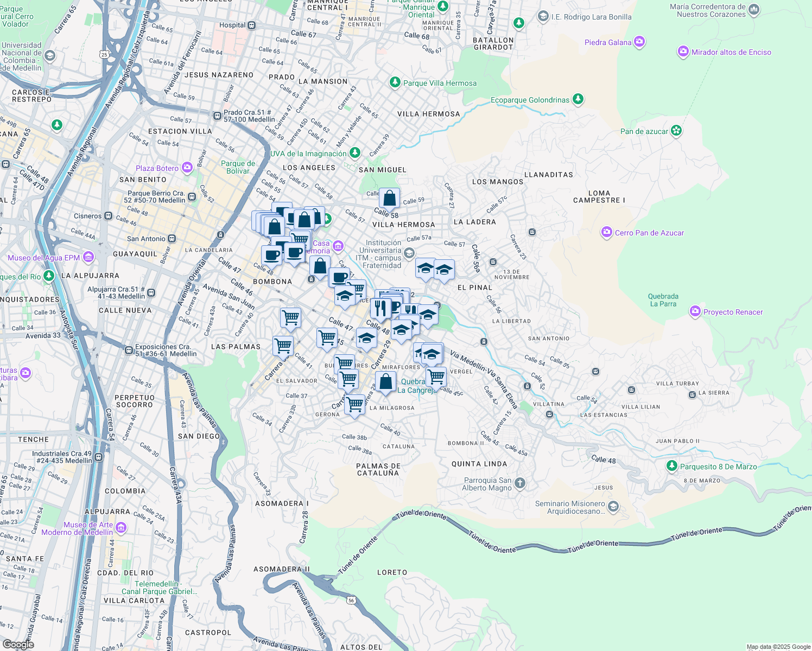Screen dimensions: 812x651
Task: Open the Proyecto Renacer marker
Action: [x=695, y=311]
